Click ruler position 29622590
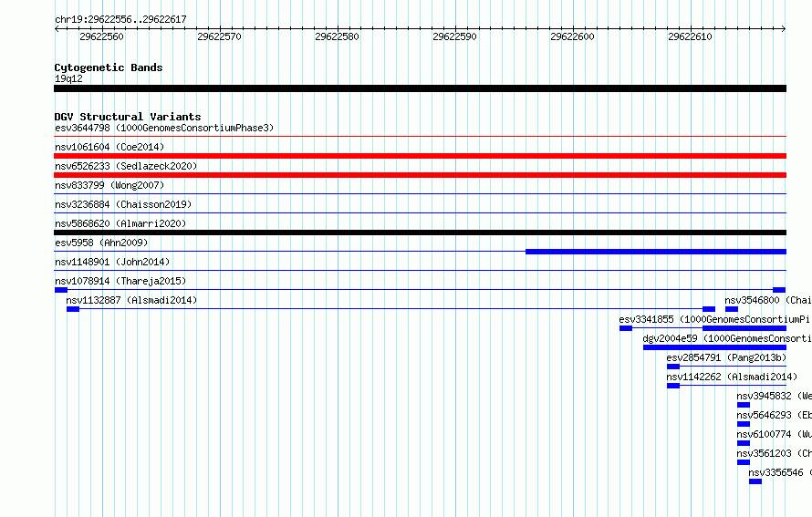The height and width of the screenshot is (517, 812). (x=454, y=36)
